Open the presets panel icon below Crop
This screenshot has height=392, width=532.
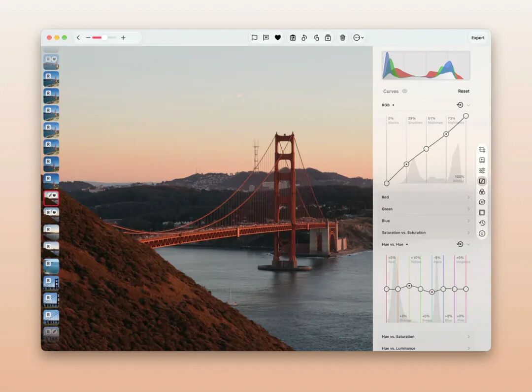pyautogui.click(x=482, y=161)
